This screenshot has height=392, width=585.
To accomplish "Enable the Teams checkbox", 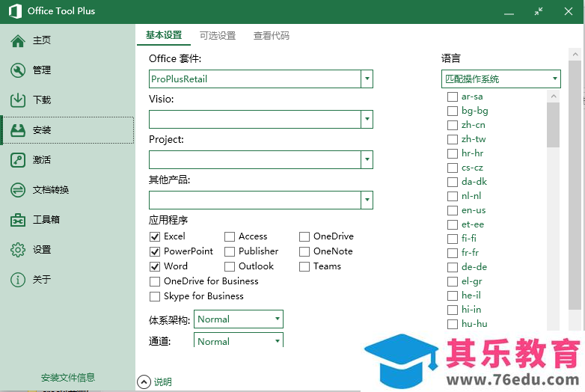I will [x=304, y=266].
